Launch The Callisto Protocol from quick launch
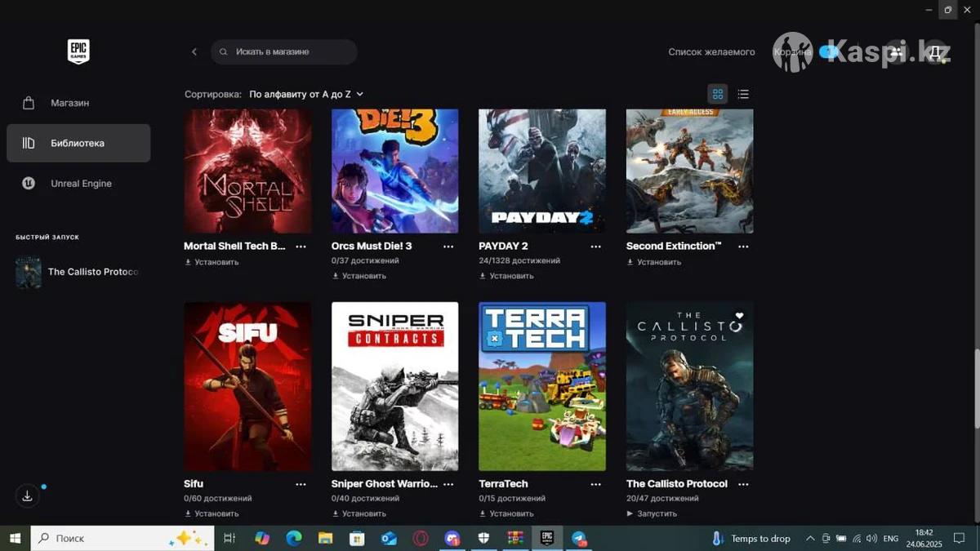 78,272
